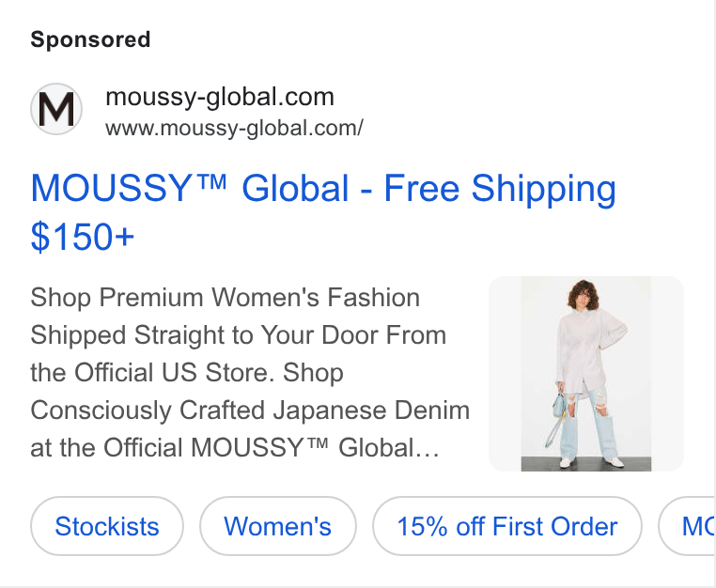Click the model's curly hair in the photo
This screenshot has height=588, width=716.
pyautogui.click(x=584, y=295)
